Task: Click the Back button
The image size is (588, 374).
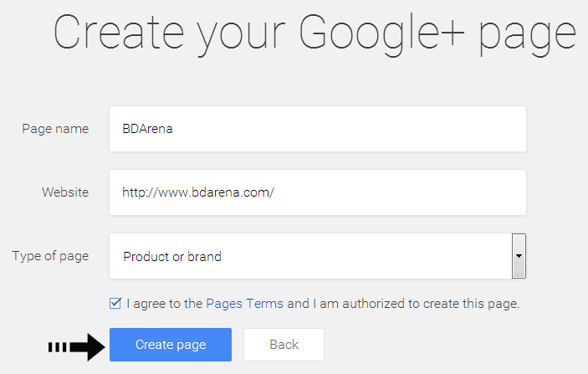Action: tap(284, 345)
